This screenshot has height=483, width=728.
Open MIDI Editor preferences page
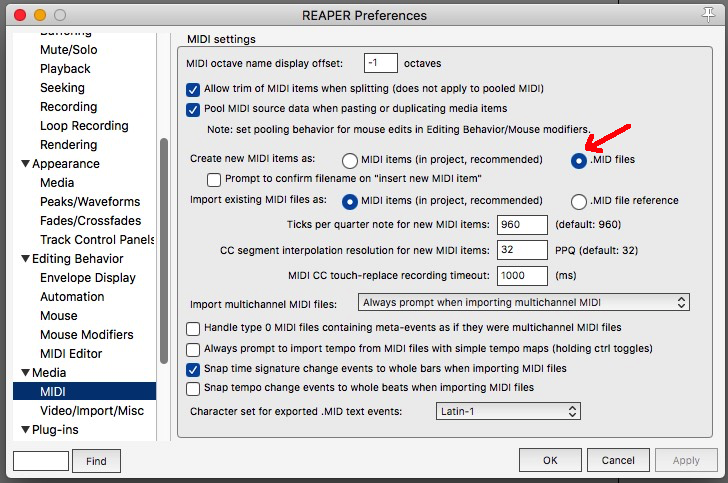71,354
